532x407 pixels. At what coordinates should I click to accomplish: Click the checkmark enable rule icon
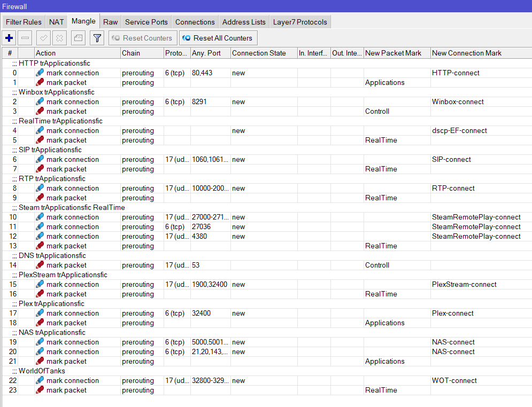[43, 38]
